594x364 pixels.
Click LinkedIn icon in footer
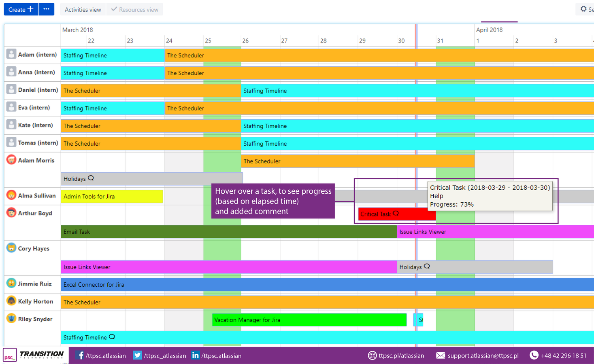click(x=196, y=355)
